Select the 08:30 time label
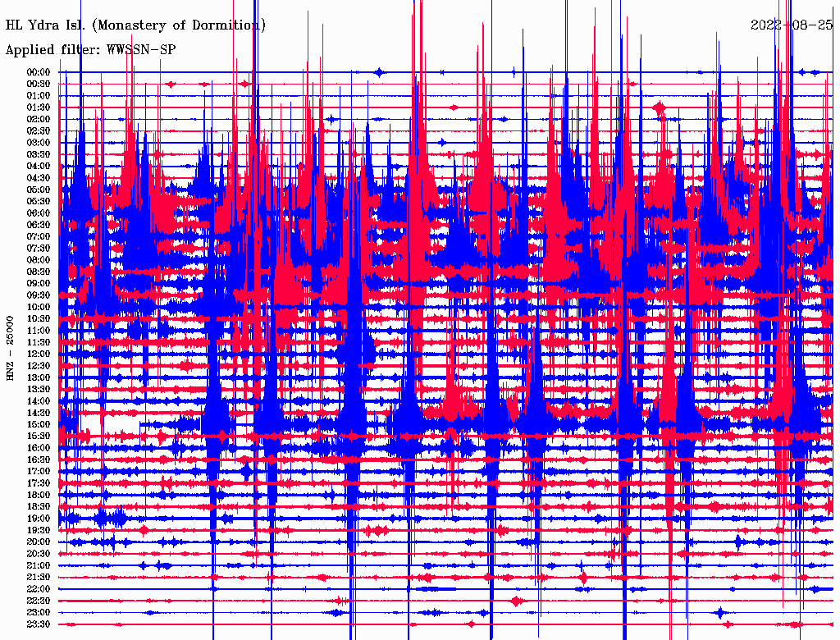 click(x=39, y=272)
